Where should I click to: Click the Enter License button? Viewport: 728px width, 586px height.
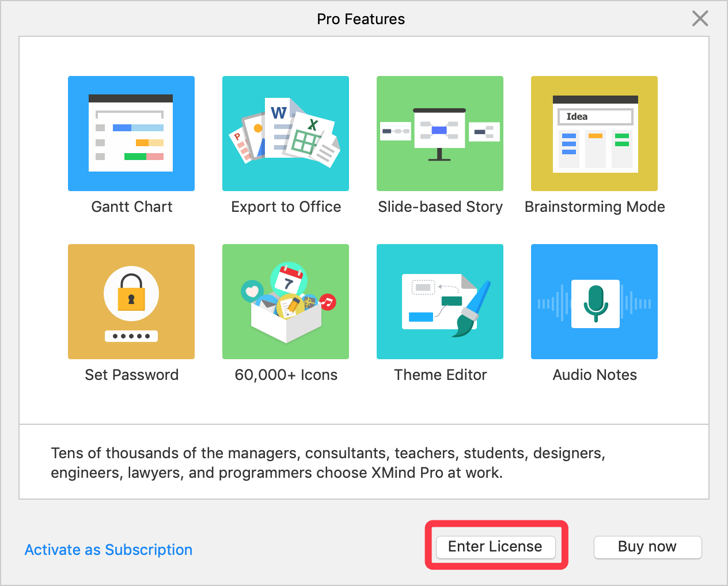(495, 547)
